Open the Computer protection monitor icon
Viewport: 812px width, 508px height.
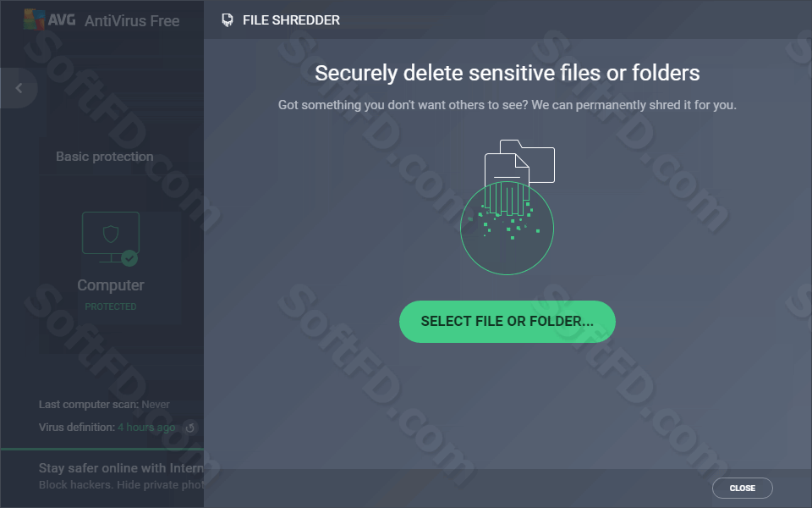coord(111,237)
